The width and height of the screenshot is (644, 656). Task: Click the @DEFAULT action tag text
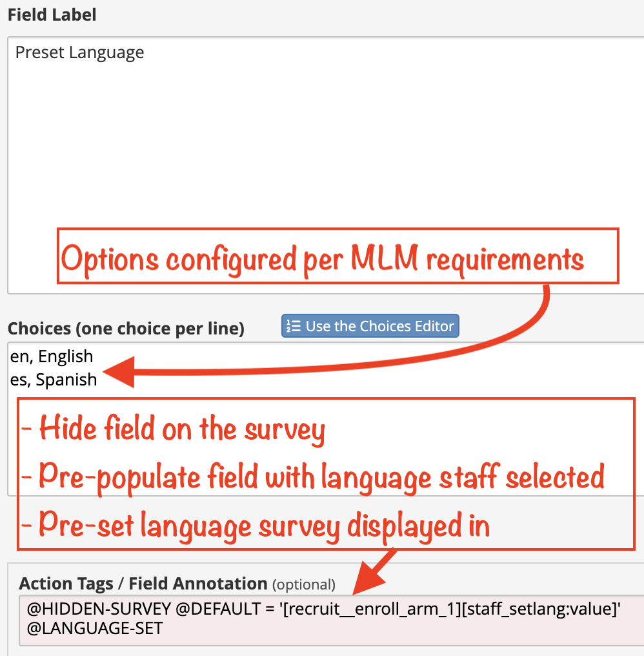(218, 609)
